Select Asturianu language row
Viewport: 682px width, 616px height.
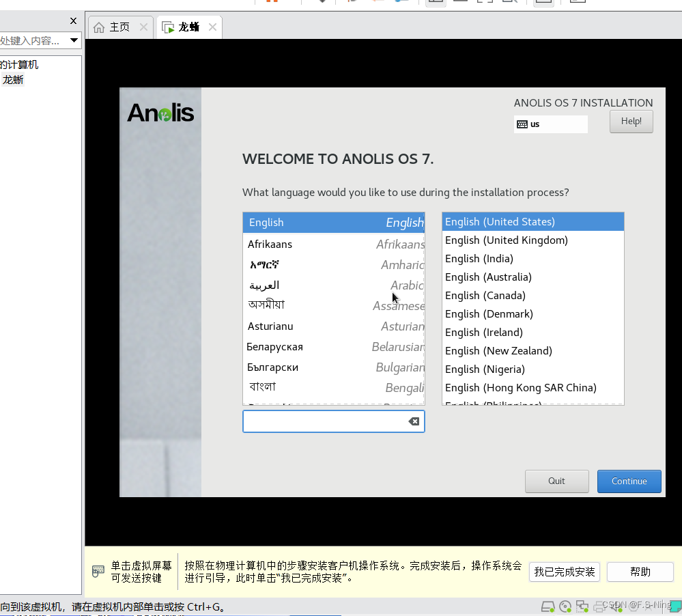[x=334, y=326]
